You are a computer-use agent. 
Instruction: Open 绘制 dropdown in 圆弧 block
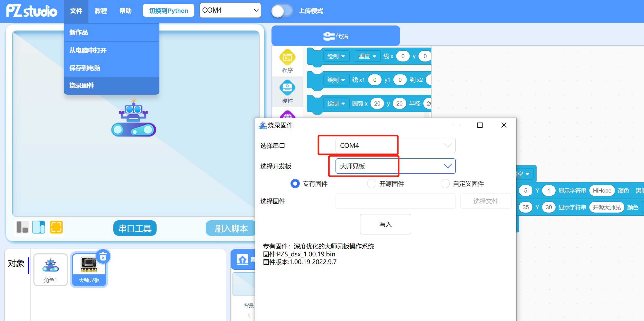336,104
